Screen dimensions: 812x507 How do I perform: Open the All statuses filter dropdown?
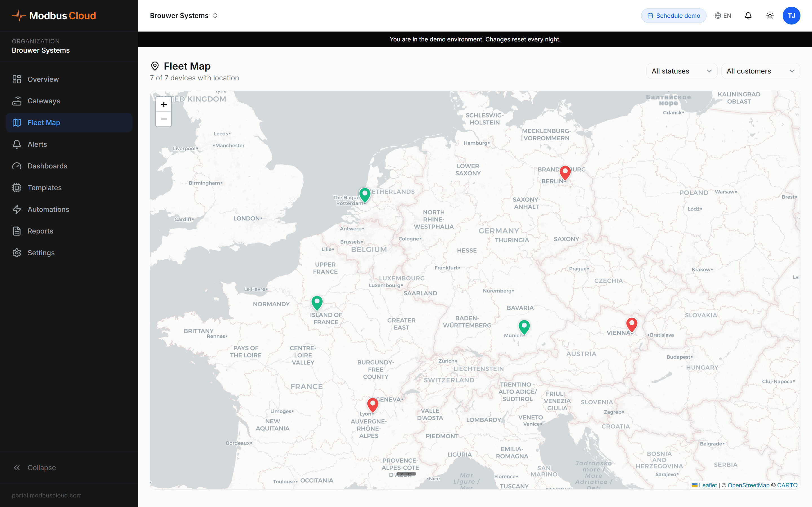coord(681,71)
